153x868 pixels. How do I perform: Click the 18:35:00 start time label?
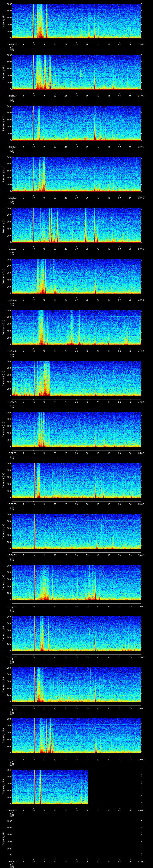[x=12, y=606]
